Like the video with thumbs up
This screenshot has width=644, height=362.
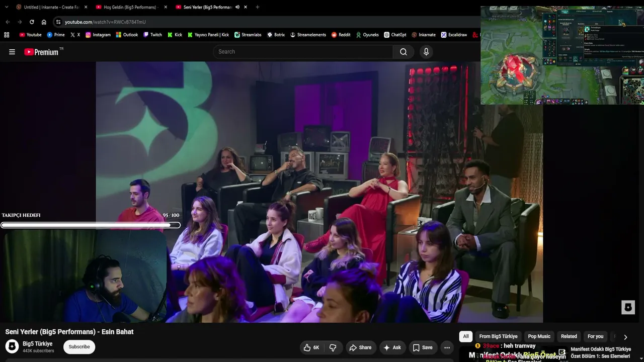(311, 347)
